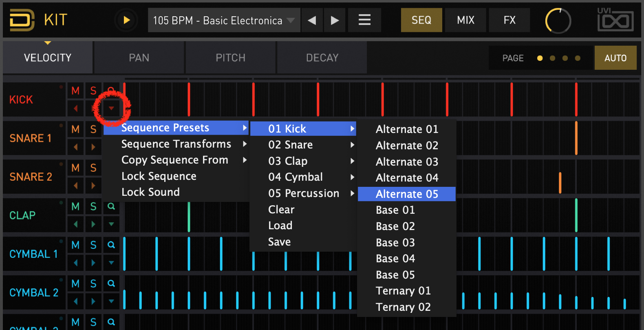Mute the CYMBAL 1 track
644x330 pixels.
(x=75, y=245)
